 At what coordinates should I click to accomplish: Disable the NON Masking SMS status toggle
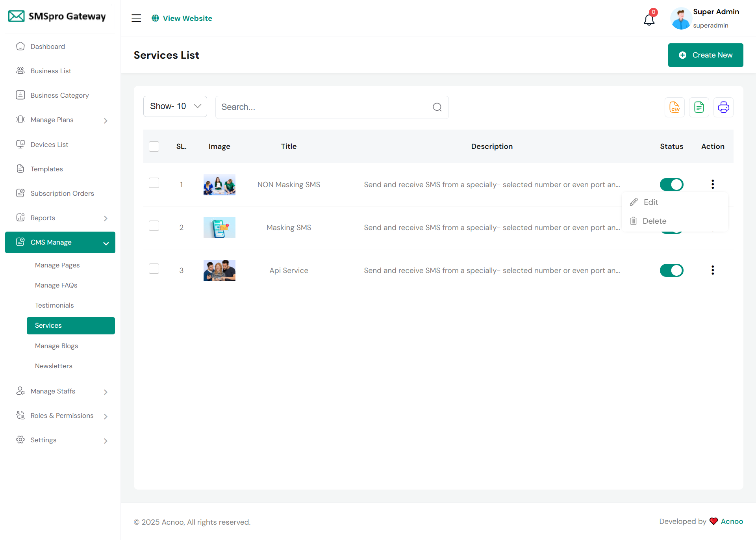(671, 184)
